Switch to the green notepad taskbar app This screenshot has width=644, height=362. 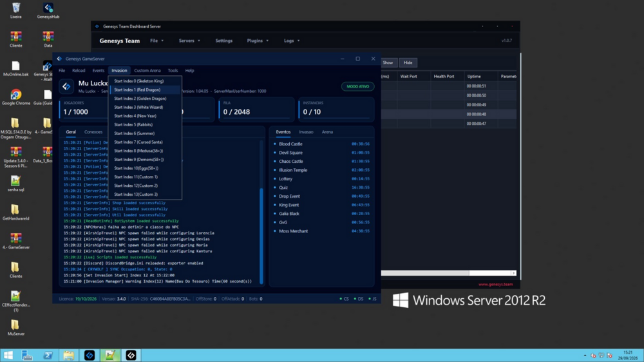[110, 355]
